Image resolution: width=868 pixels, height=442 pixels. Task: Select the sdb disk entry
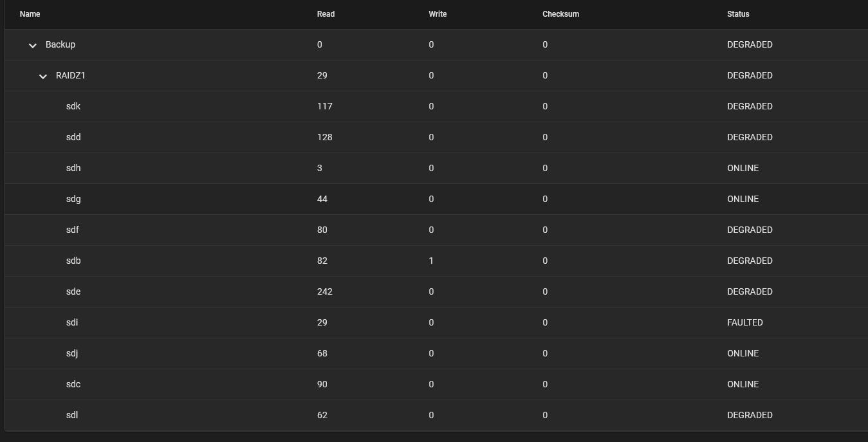[436, 261]
